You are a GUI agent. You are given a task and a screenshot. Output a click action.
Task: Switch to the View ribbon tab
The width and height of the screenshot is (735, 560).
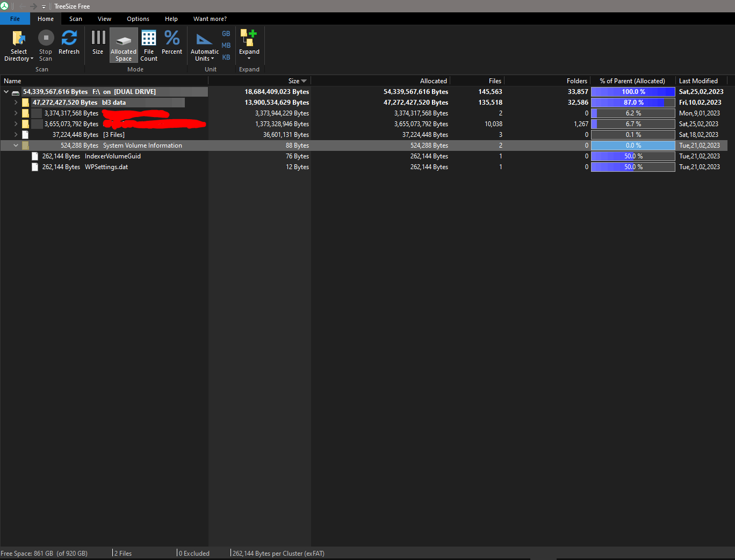click(x=105, y=19)
